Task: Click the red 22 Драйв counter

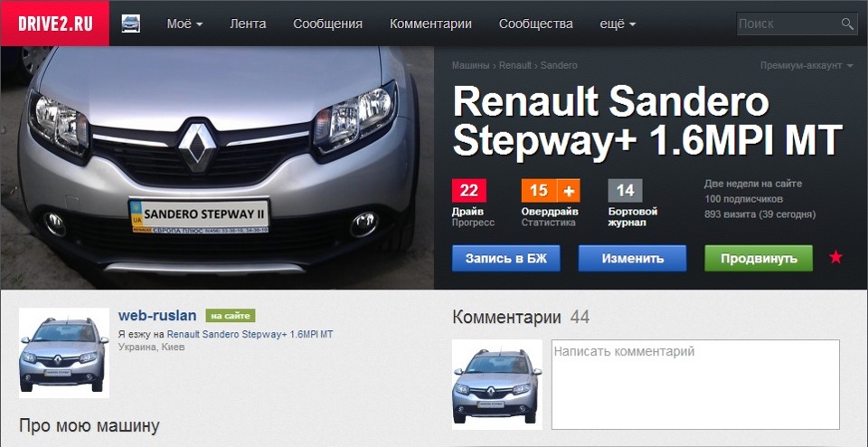Action: coord(469,191)
